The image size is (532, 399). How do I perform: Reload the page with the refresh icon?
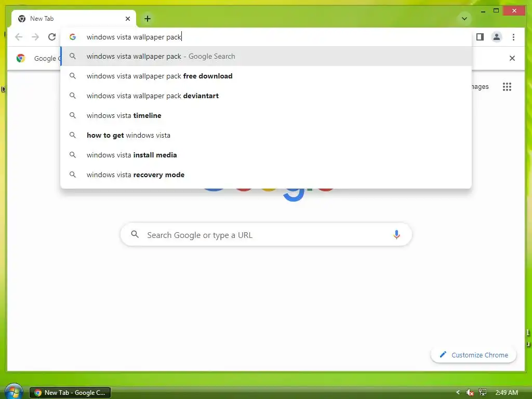click(x=51, y=37)
